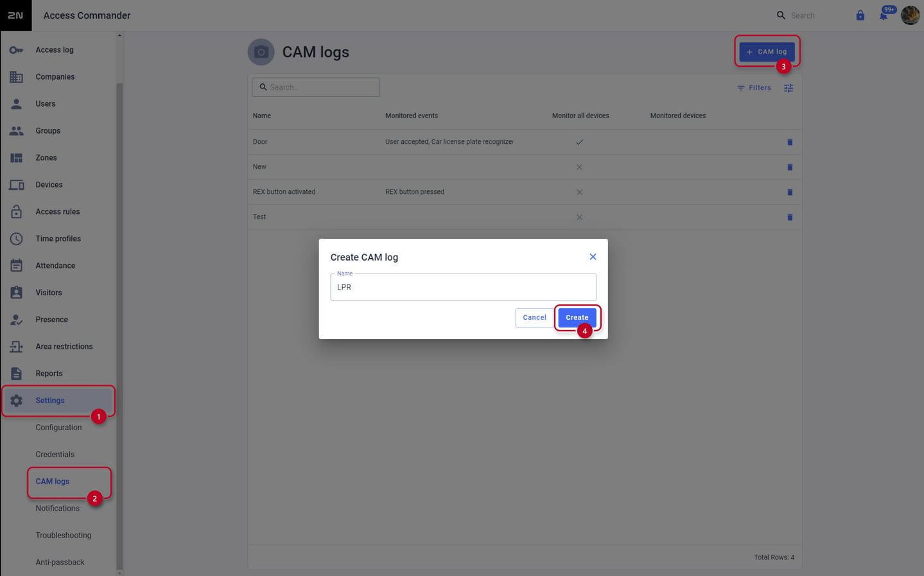The height and width of the screenshot is (576, 924).
Task: Open Attendance section
Action: [55, 265]
